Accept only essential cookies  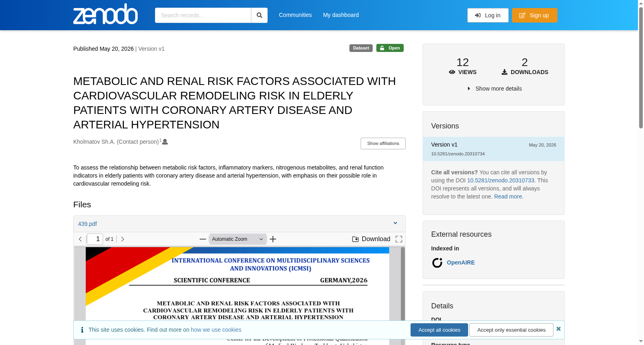pos(511,330)
